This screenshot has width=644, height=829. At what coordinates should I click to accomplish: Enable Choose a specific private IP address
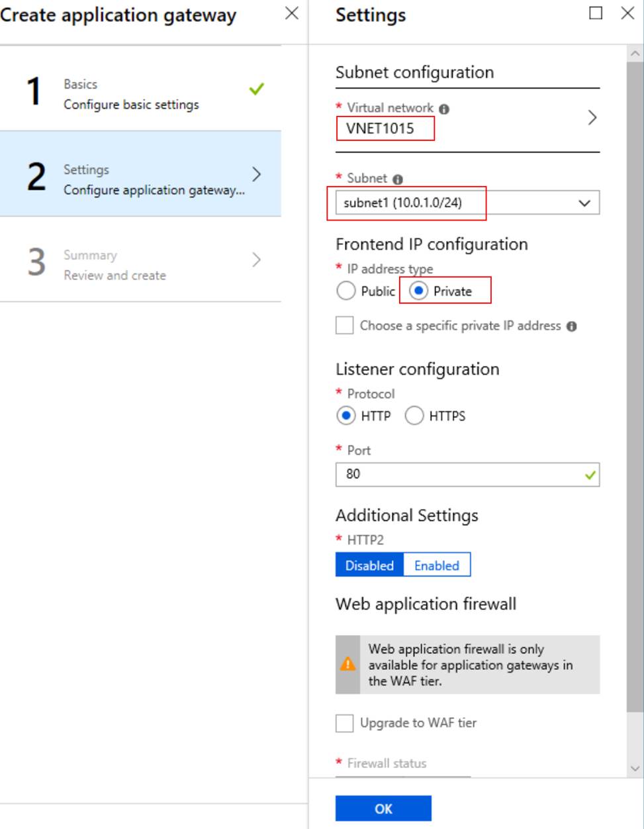coord(345,326)
